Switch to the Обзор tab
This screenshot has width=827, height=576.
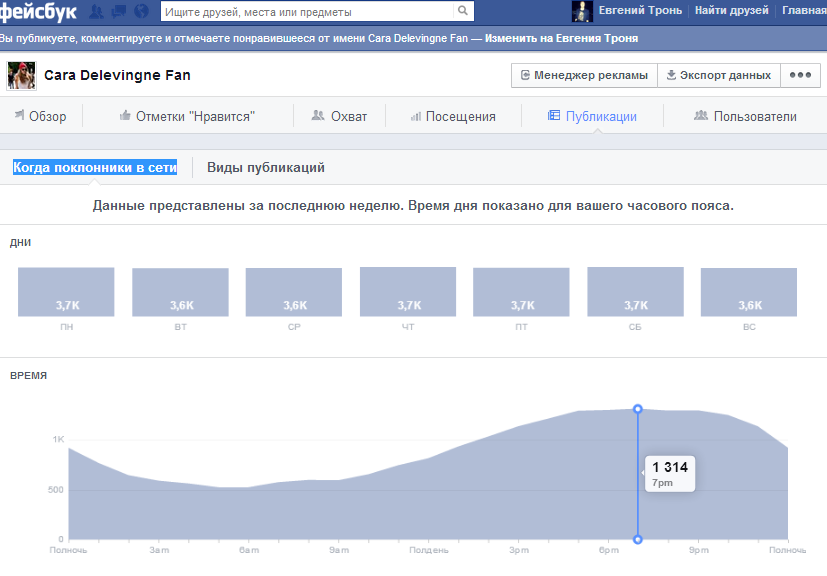tap(40, 116)
